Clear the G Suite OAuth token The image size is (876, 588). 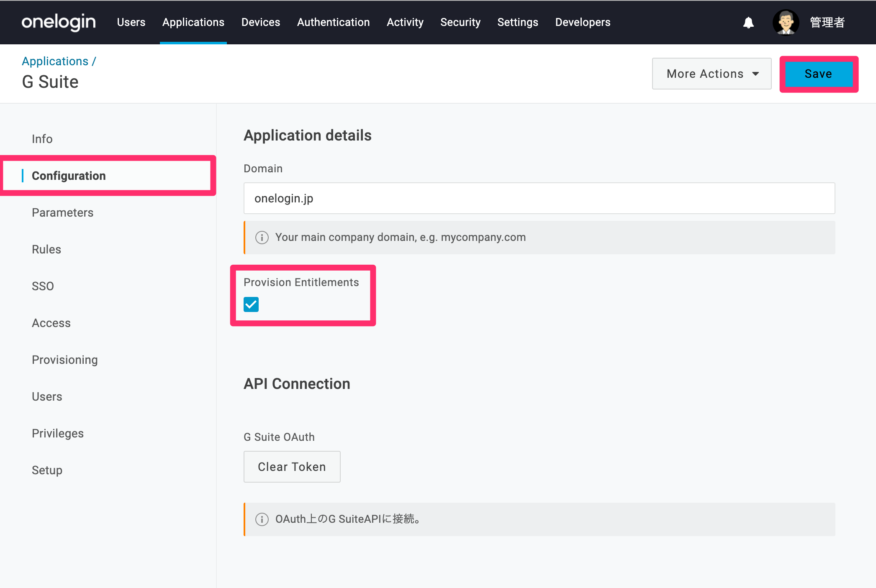[292, 467]
